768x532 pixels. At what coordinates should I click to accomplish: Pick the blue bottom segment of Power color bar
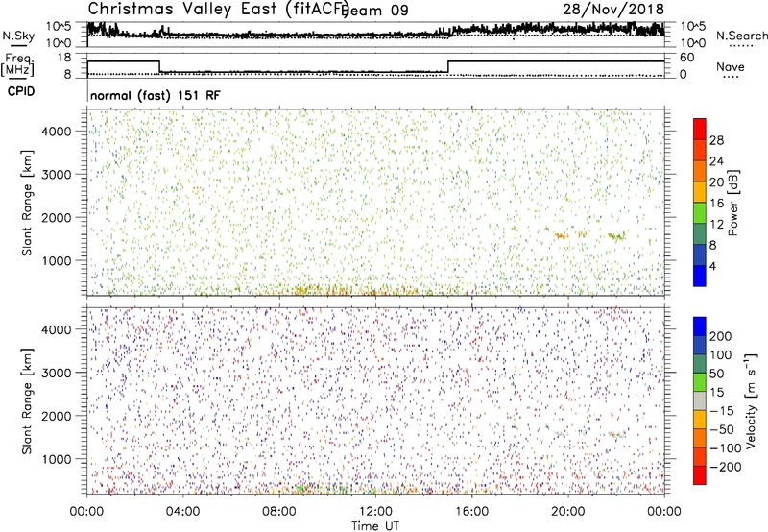700,276
